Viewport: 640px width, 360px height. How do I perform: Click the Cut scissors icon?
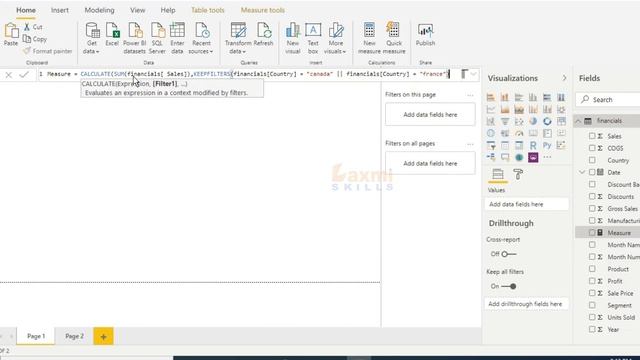pos(27,27)
